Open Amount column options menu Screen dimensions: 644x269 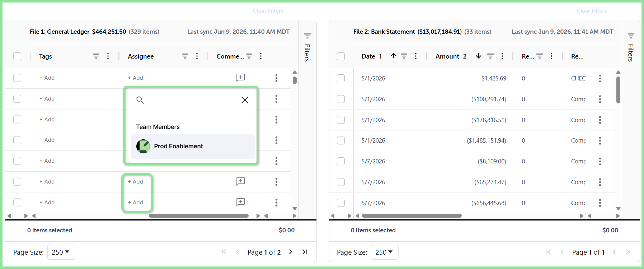tap(502, 56)
